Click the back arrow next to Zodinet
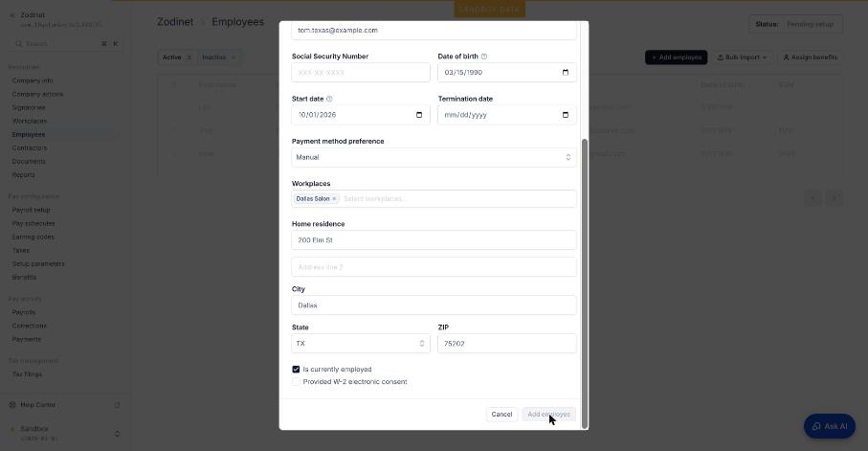 click(x=12, y=15)
